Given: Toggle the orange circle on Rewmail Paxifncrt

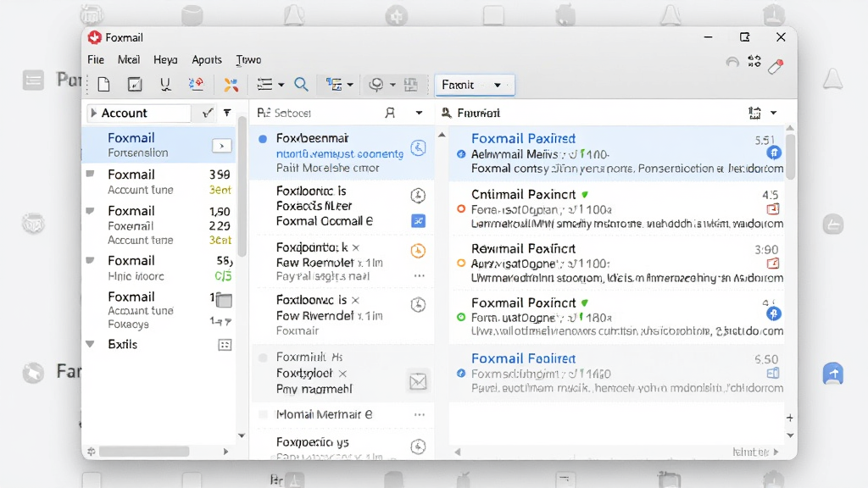Looking at the screenshot, I should 461,263.
